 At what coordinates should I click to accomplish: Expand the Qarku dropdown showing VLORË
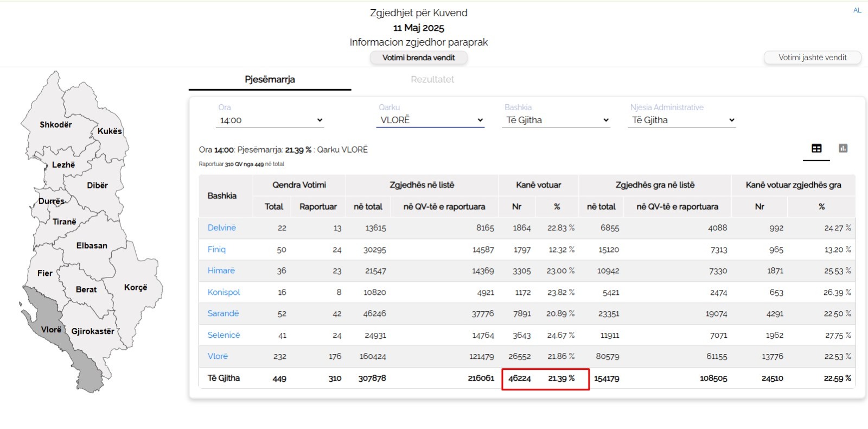pos(430,120)
